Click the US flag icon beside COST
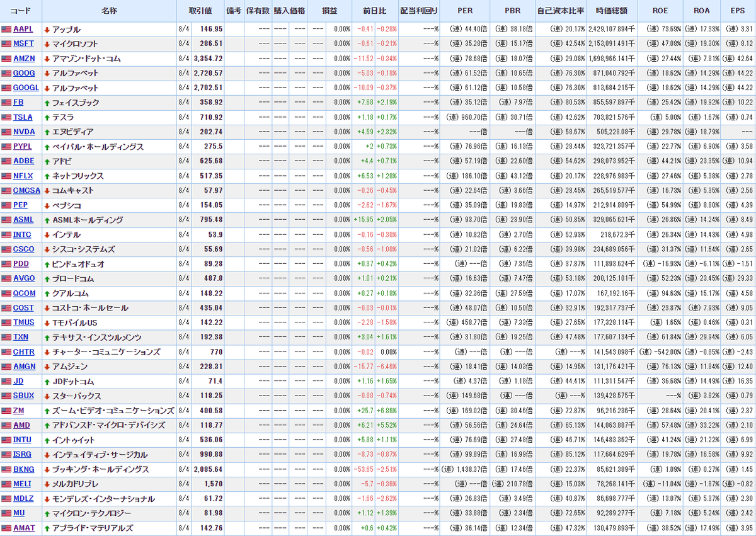Screen dimensions: 756x536 tap(6, 308)
